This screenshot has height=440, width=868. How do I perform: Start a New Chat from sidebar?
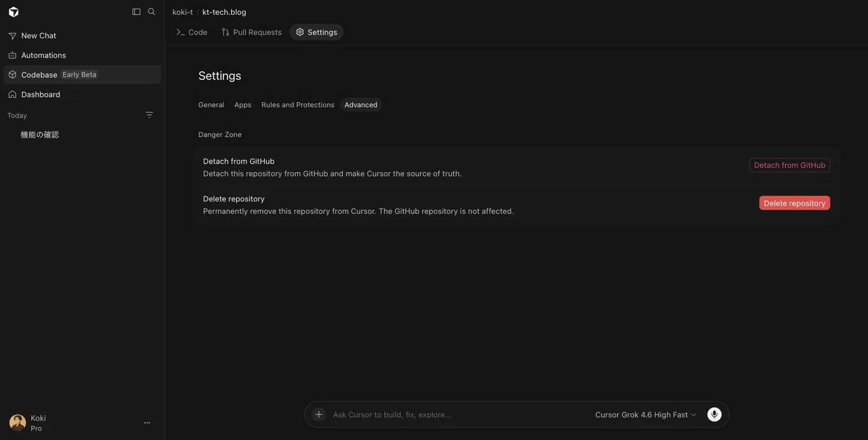coord(82,36)
